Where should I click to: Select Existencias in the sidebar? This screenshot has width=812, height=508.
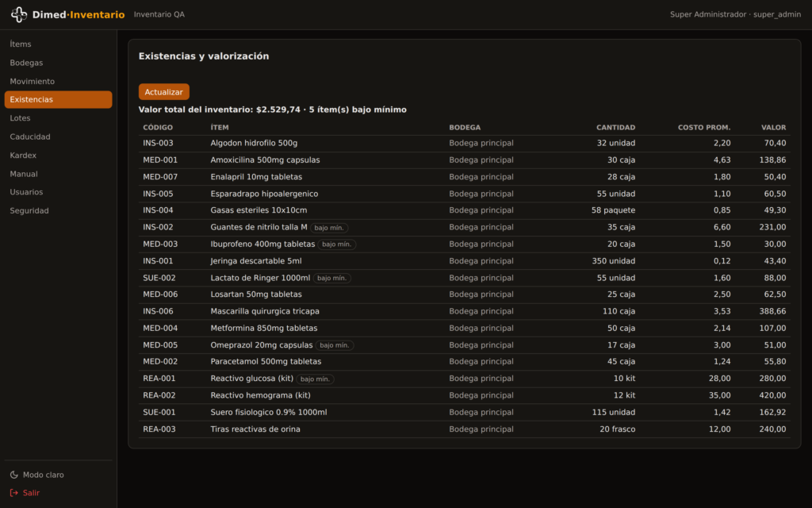(x=58, y=99)
